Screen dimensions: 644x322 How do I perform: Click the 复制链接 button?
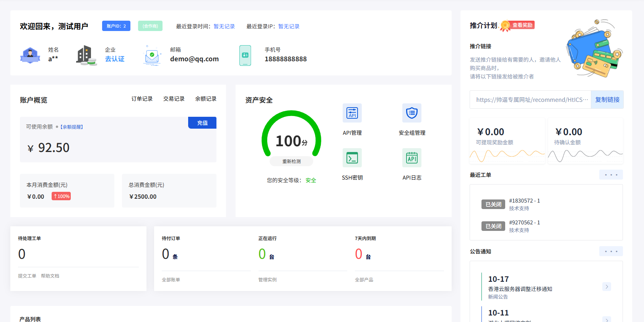click(607, 100)
